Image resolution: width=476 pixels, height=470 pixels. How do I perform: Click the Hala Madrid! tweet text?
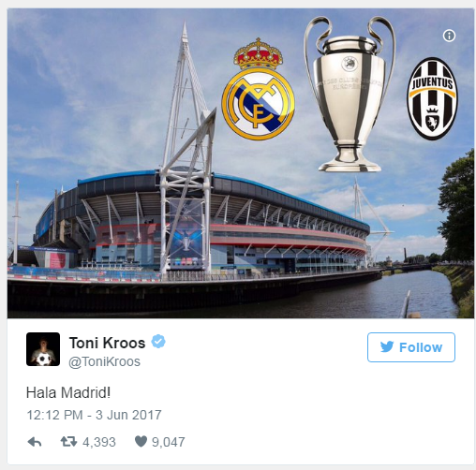pos(68,392)
